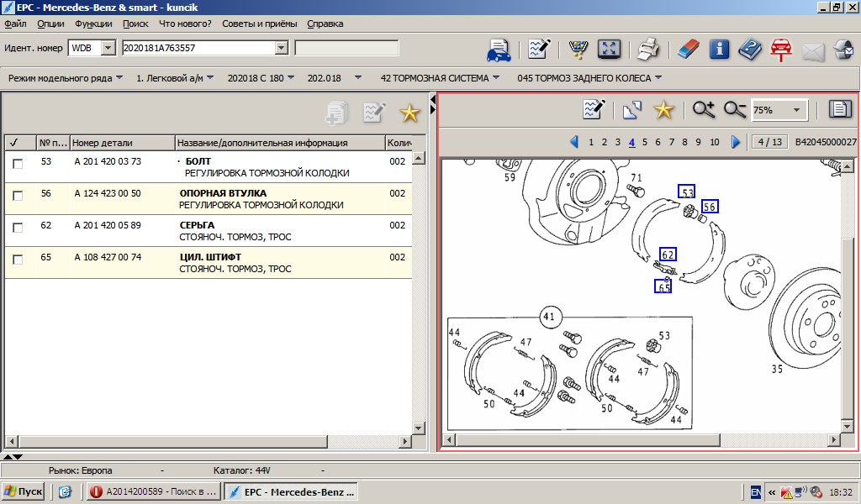Click the picture list view icon
This screenshot has width=861, height=504.
840,109
